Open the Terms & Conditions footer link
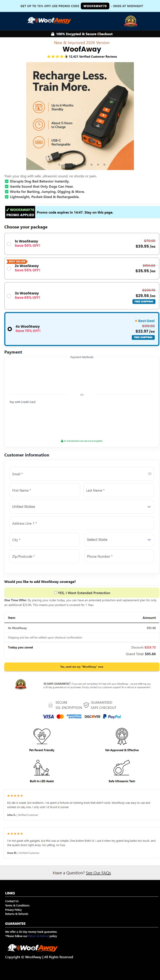 (17, 905)
